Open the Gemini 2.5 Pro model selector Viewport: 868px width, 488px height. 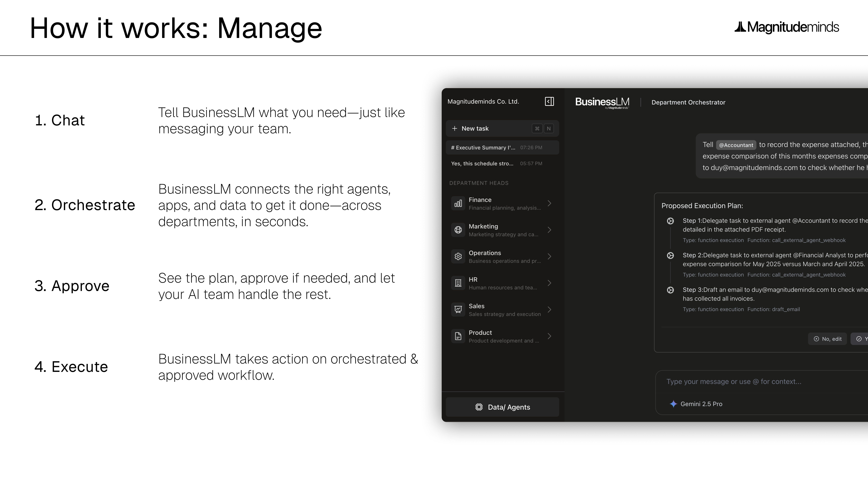pyautogui.click(x=696, y=404)
